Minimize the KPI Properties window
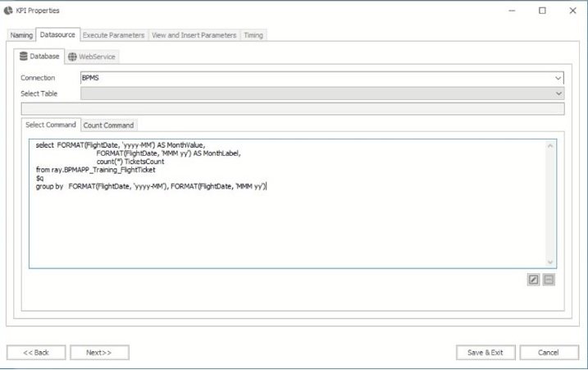588x370 pixels. (x=512, y=11)
